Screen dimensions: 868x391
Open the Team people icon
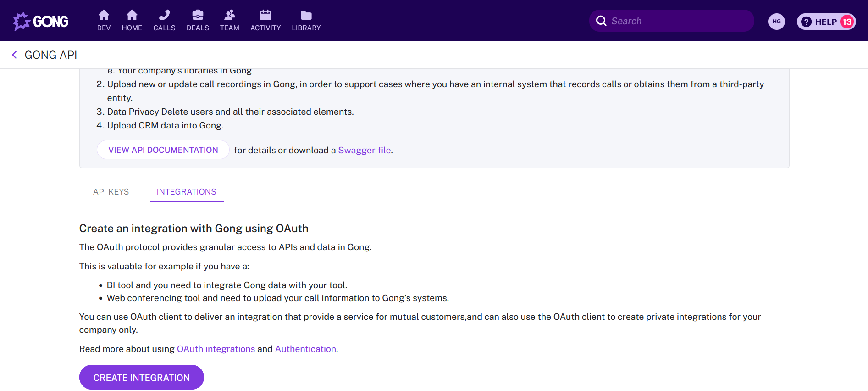tap(229, 16)
